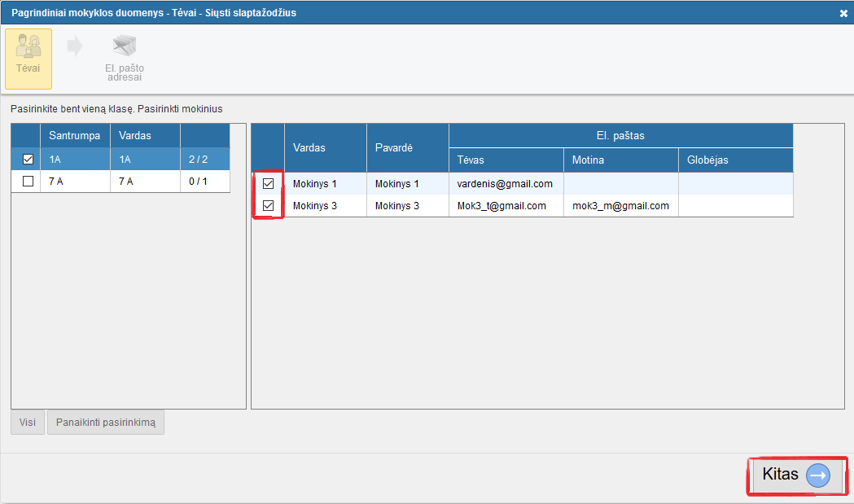Click the Mokinys 3 first name cell
Screen dimensions: 854x504
click(326, 205)
